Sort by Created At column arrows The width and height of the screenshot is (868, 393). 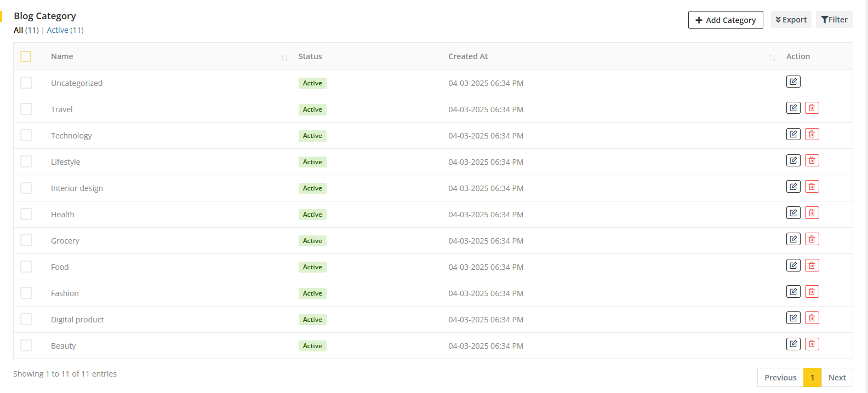click(772, 57)
